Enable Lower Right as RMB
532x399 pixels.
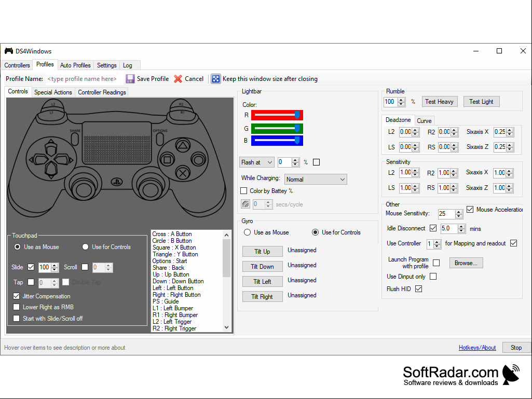click(x=16, y=307)
